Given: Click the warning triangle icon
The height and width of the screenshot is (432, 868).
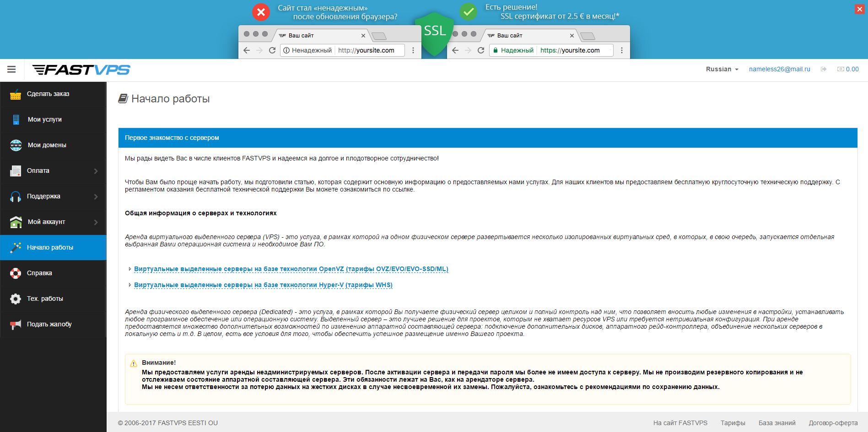Looking at the screenshot, I should coord(134,363).
